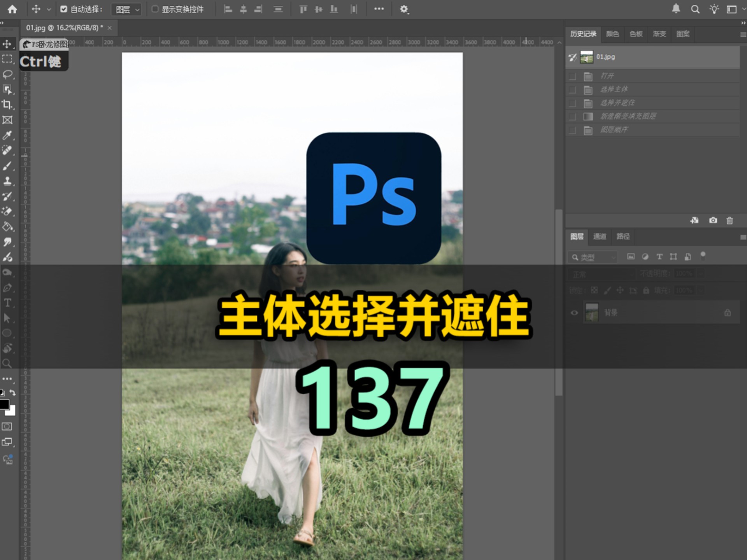Viewport: 747px width, 560px height.
Task: Select the Brush tool
Action: click(x=7, y=166)
